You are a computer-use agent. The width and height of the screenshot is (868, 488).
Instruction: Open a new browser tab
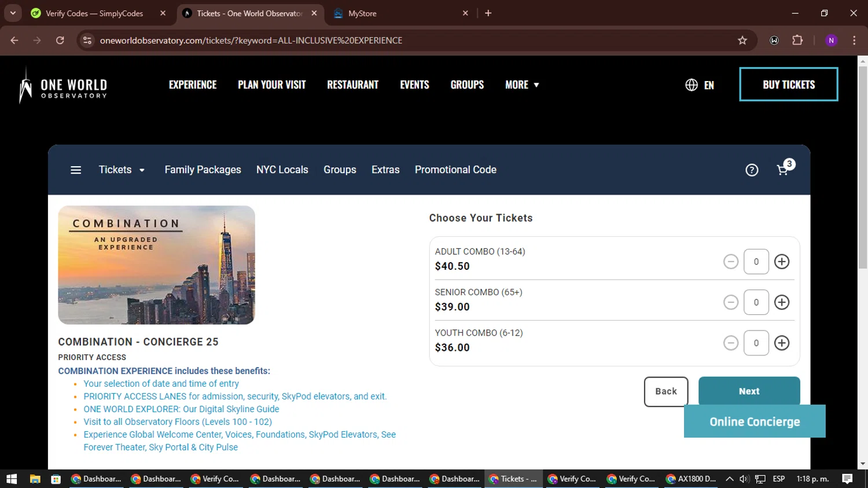point(488,13)
